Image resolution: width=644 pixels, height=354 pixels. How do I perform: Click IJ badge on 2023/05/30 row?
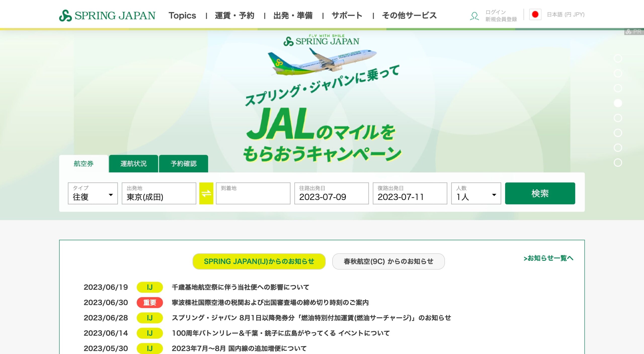150,348
